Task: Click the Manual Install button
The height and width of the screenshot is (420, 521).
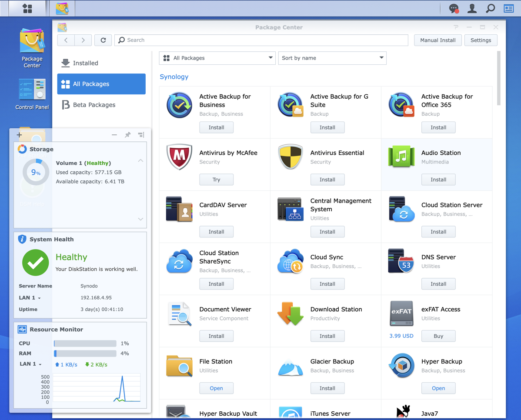Action: pos(438,40)
